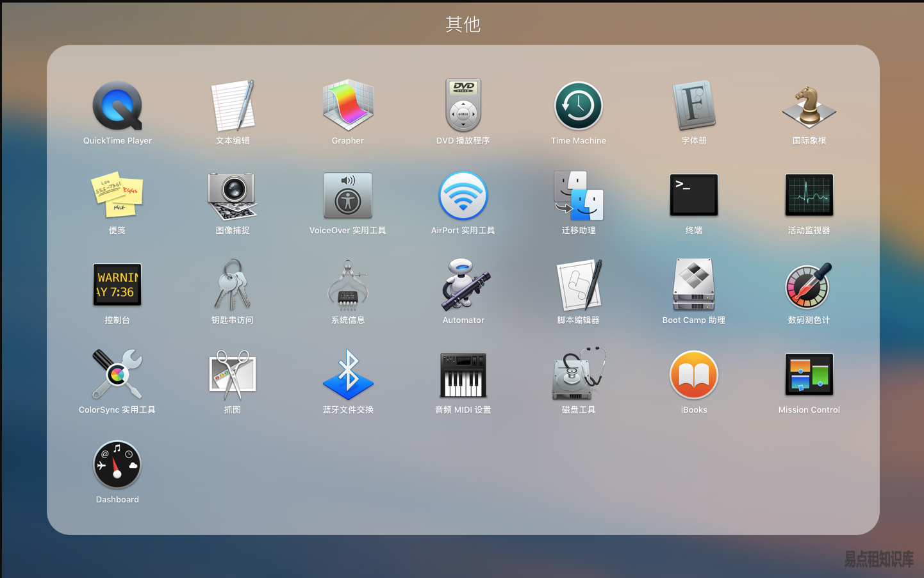The image size is (924, 578).
Task: Open 钥匙串访问 keychain icon
Action: (x=233, y=285)
